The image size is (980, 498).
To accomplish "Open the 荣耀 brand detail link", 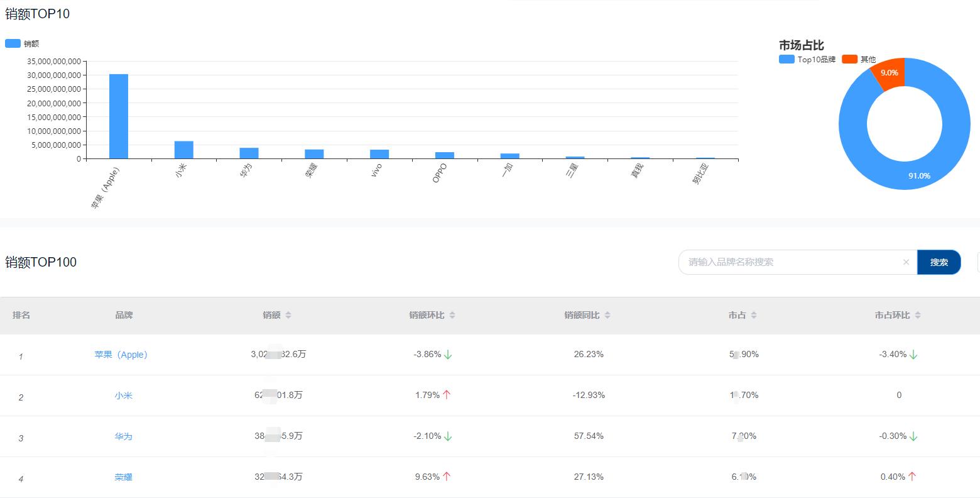I will pos(123,477).
